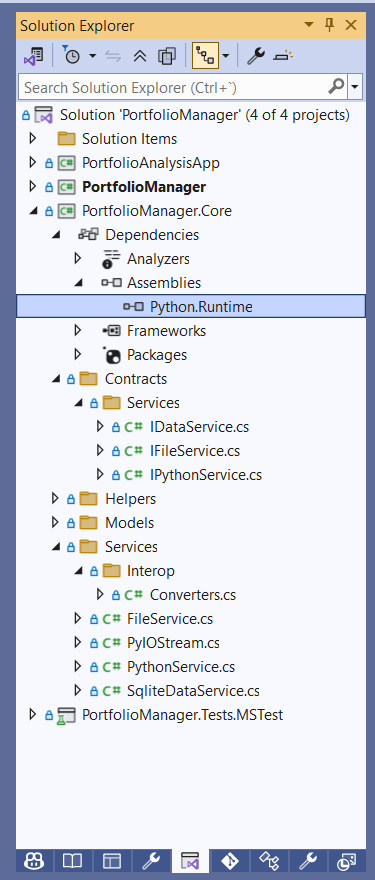Click the C# project icon of PortfolioAnalysisApp
This screenshot has height=880, width=375.
pyautogui.click(x=67, y=163)
